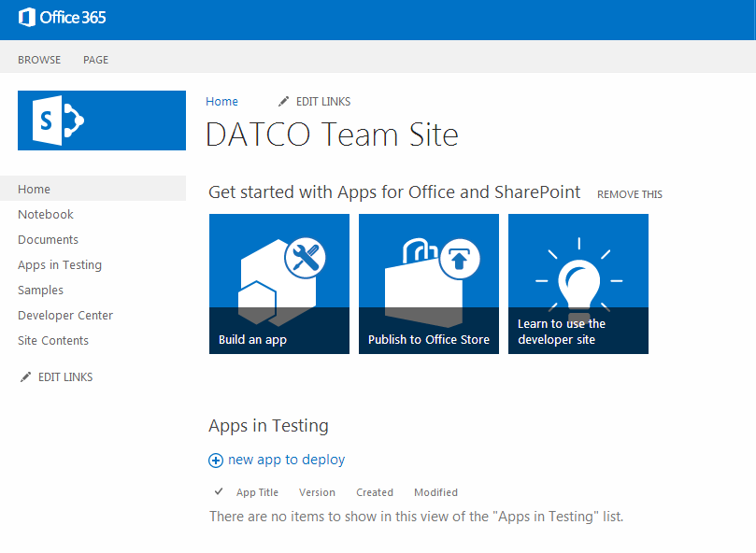Sort list by Modified column

pyautogui.click(x=435, y=492)
